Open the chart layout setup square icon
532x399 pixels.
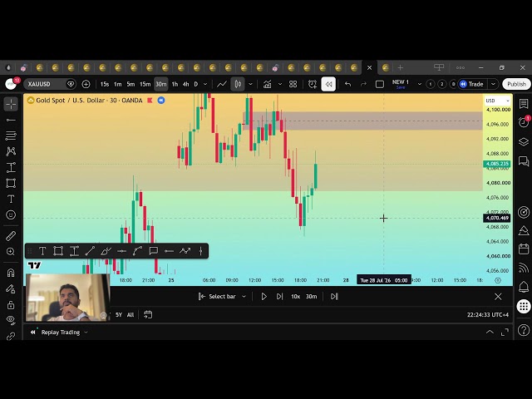click(380, 84)
